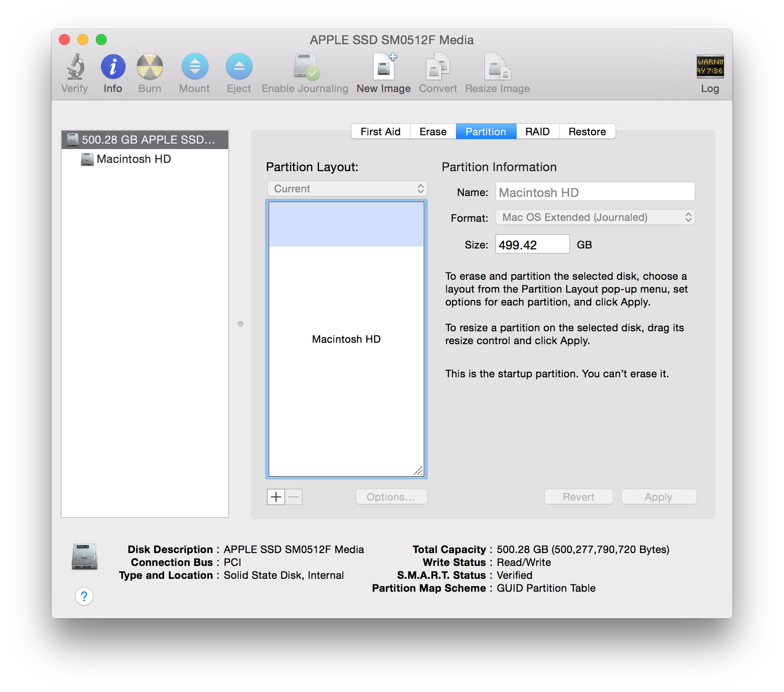Click the Resize Image icon

click(x=497, y=67)
